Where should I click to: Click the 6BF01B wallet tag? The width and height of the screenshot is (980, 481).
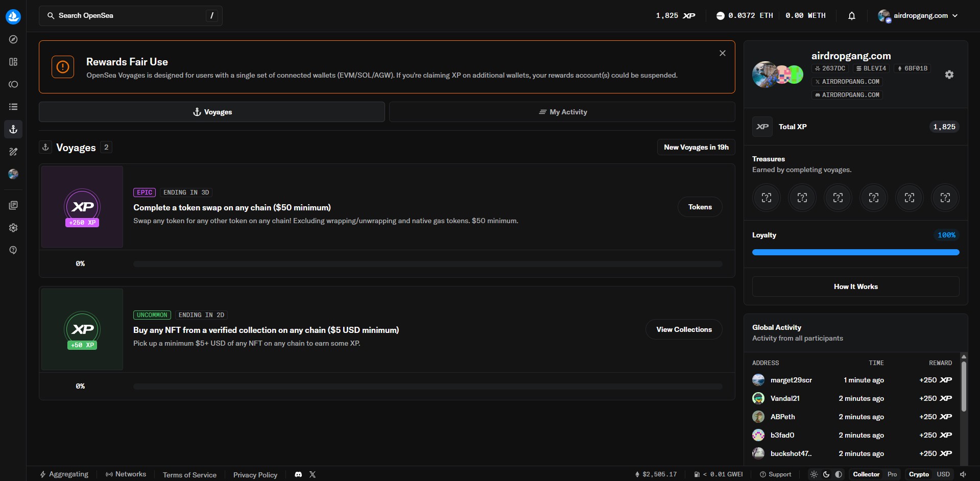[912, 68]
